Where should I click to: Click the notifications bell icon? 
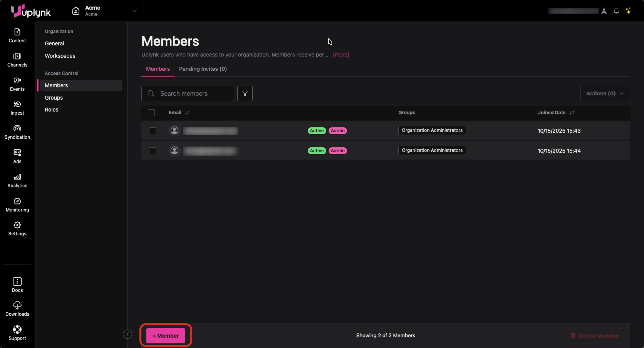click(x=616, y=11)
